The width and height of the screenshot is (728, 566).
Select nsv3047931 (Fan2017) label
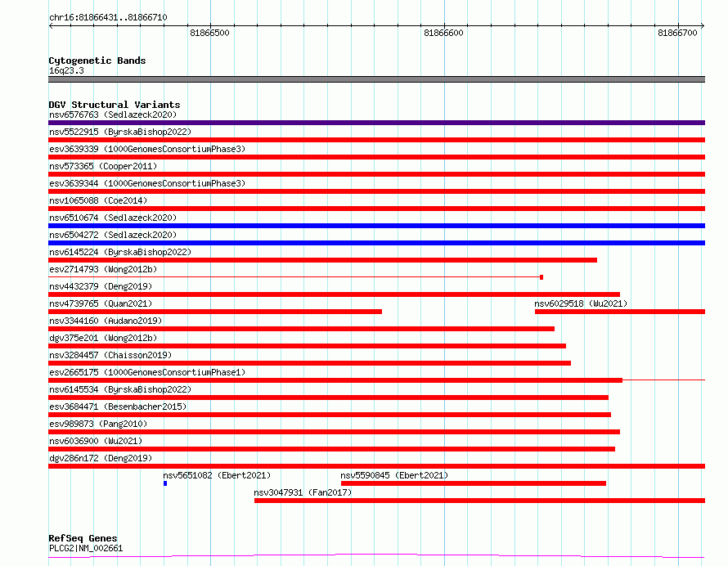(x=303, y=492)
